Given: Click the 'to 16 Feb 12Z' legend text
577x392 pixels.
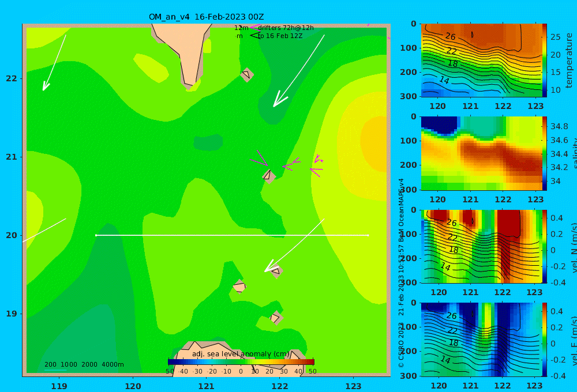Looking at the screenshot, I should 280,36.
